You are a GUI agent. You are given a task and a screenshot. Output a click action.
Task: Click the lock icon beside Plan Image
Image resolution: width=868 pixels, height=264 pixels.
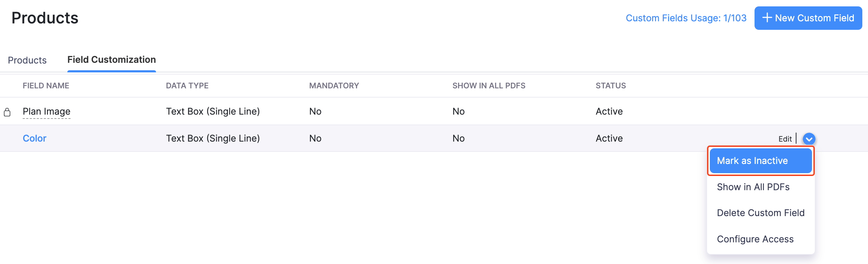(x=7, y=112)
